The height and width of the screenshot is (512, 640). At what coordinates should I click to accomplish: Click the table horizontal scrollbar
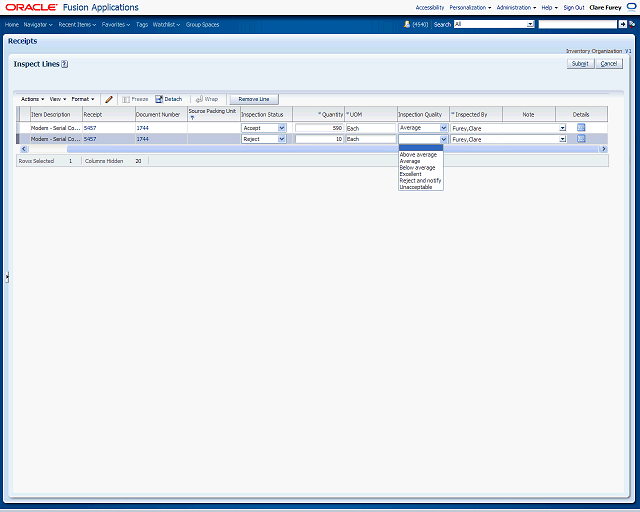pyautogui.click(x=300, y=149)
